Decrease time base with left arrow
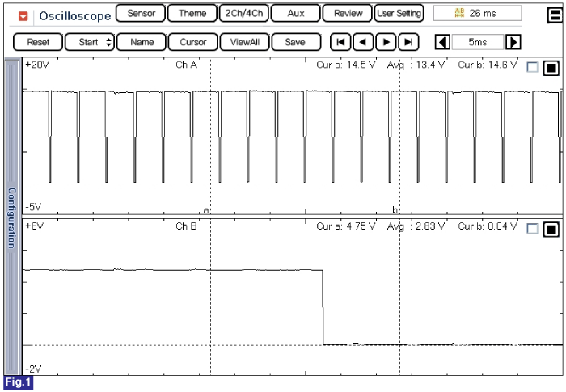The width and height of the screenshot is (566, 392). tap(442, 42)
